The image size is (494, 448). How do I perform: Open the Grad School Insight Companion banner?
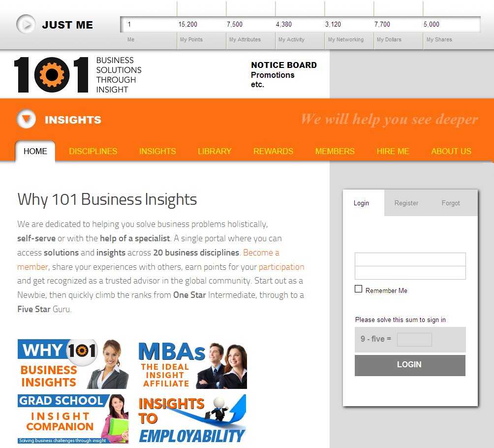click(x=73, y=418)
